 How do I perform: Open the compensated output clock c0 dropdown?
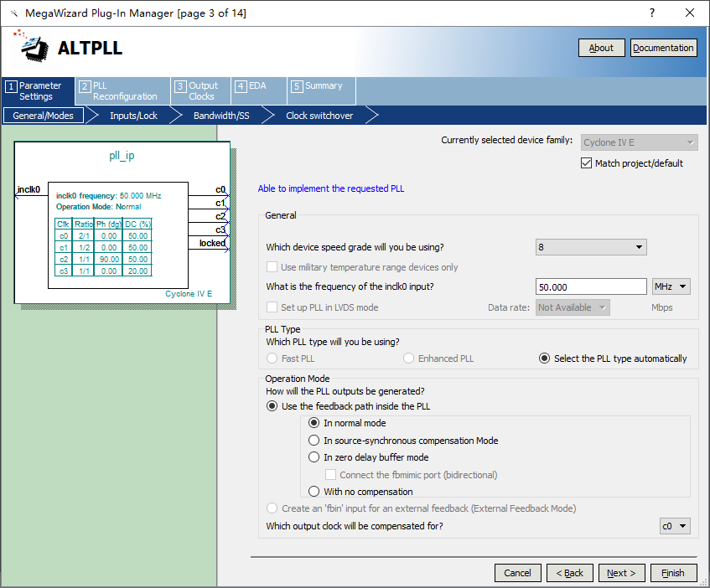675,526
